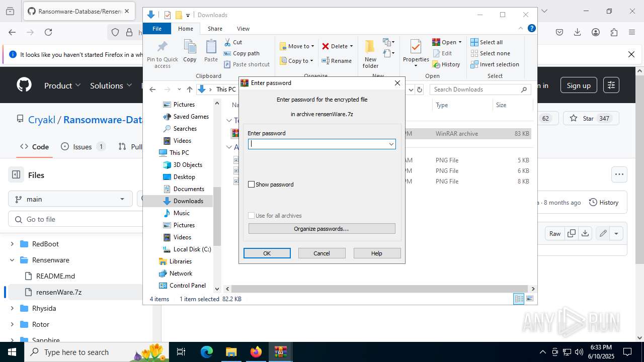Switch to the View ribbon tab
Image resolution: width=644 pixels, height=362 pixels.
243,29
